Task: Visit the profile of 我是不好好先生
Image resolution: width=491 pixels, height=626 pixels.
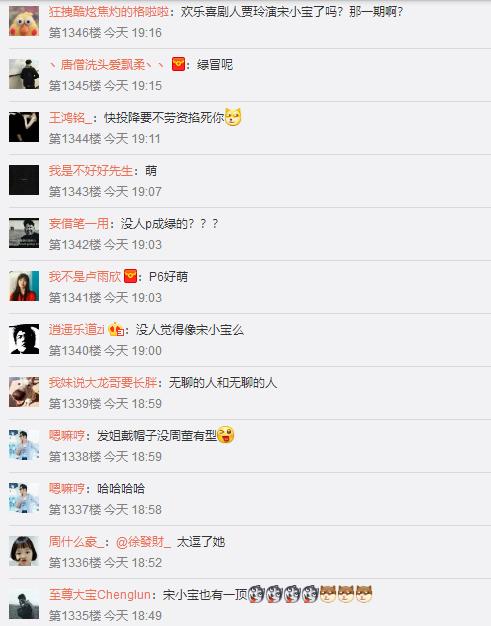Action: click(91, 171)
